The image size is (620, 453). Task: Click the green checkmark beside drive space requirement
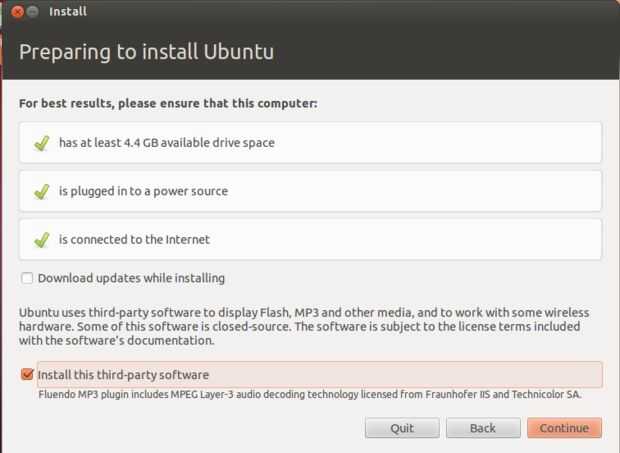42,143
